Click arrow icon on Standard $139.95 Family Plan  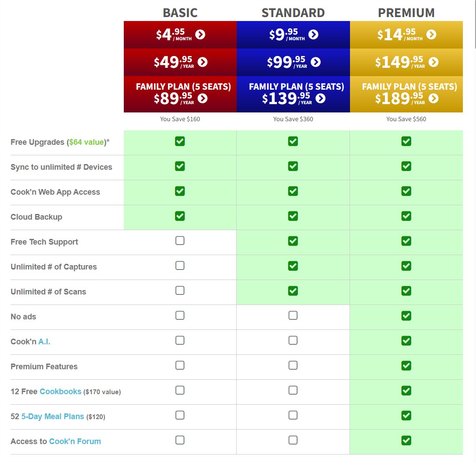(x=321, y=98)
